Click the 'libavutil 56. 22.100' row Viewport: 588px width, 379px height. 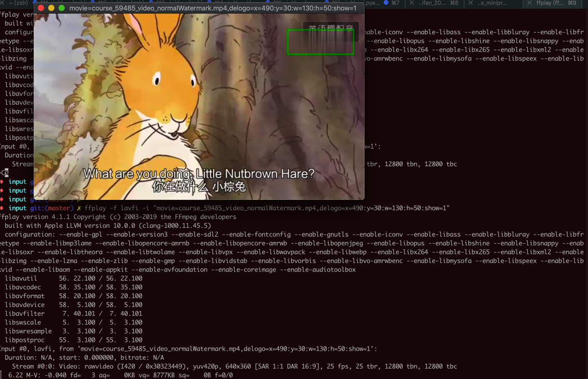tap(73, 279)
